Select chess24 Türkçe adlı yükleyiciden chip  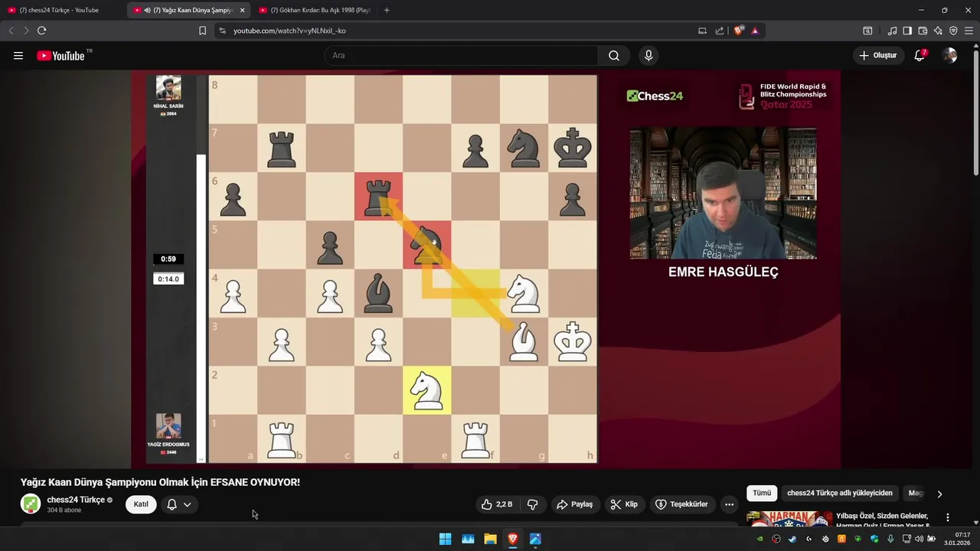(840, 494)
